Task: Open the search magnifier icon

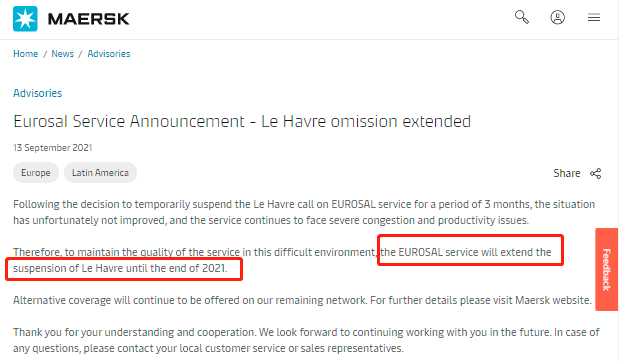Action: [521, 17]
